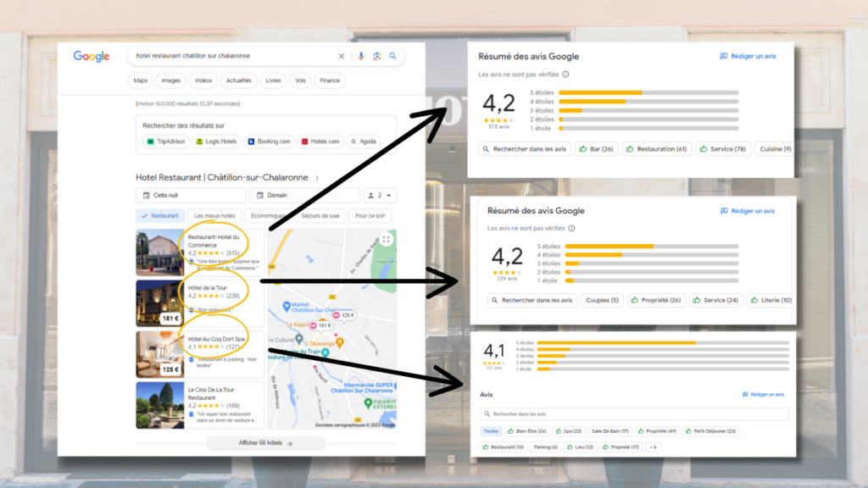Click Restaurant-Hotel du Commerce photo thumbnail
Screen dimensions: 868x488
point(160,252)
